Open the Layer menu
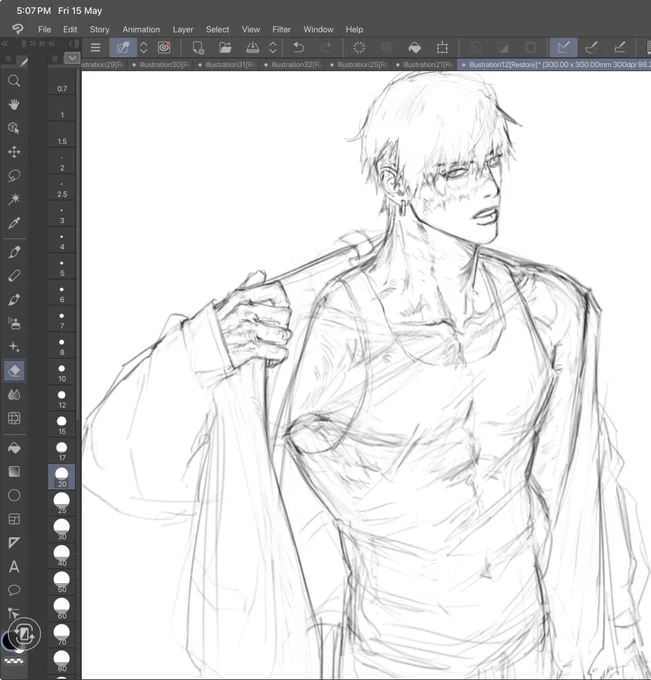Image resolution: width=651 pixels, height=680 pixels. click(183, 29)
